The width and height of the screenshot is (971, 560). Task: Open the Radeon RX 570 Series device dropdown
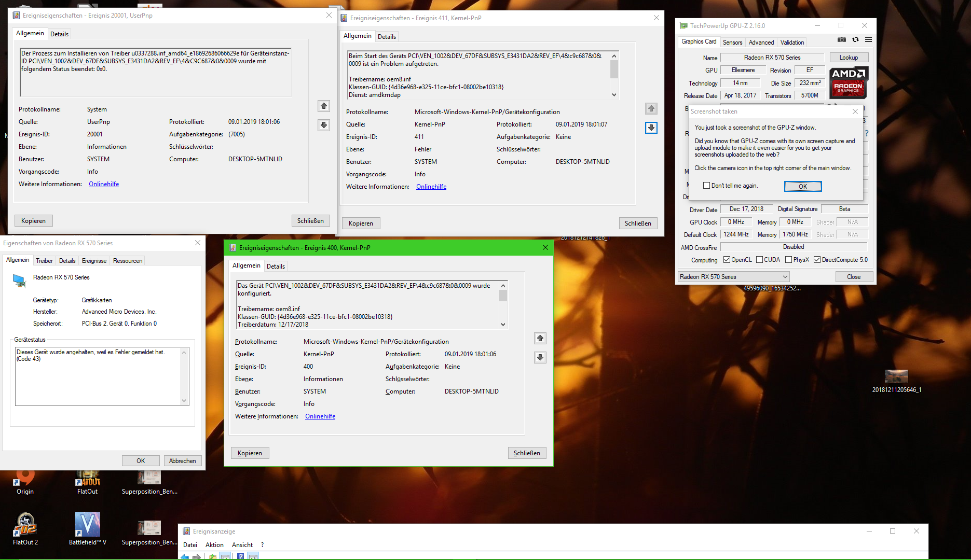(734, 277)
